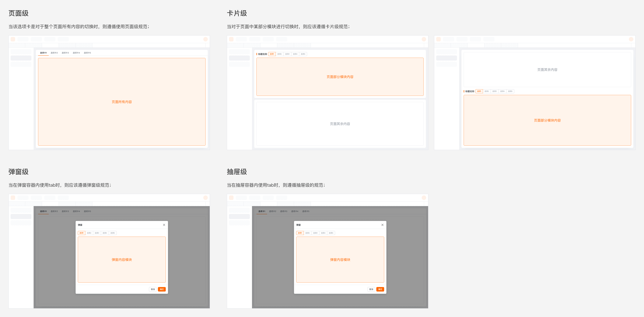This screenshot has height=317, width=644.
Task: Choose 选项3 below 页面其余内容 in the 卡片级 mockup
Action: click(494, 91)
